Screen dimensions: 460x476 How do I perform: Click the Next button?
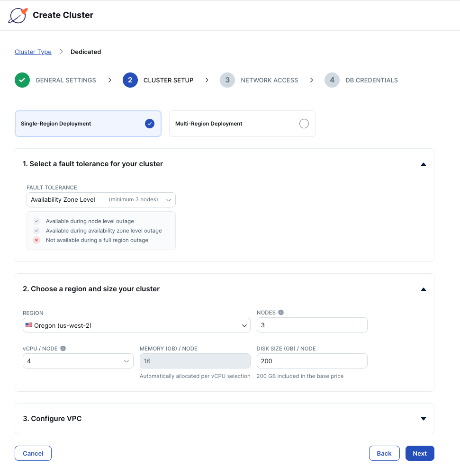pyautogui.click(x=420, y=453)
